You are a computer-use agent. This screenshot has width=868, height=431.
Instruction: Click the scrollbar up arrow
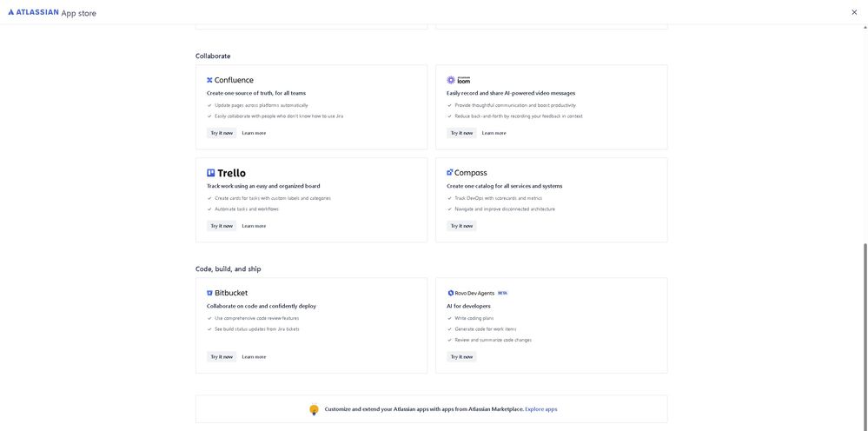pos(865,27)
